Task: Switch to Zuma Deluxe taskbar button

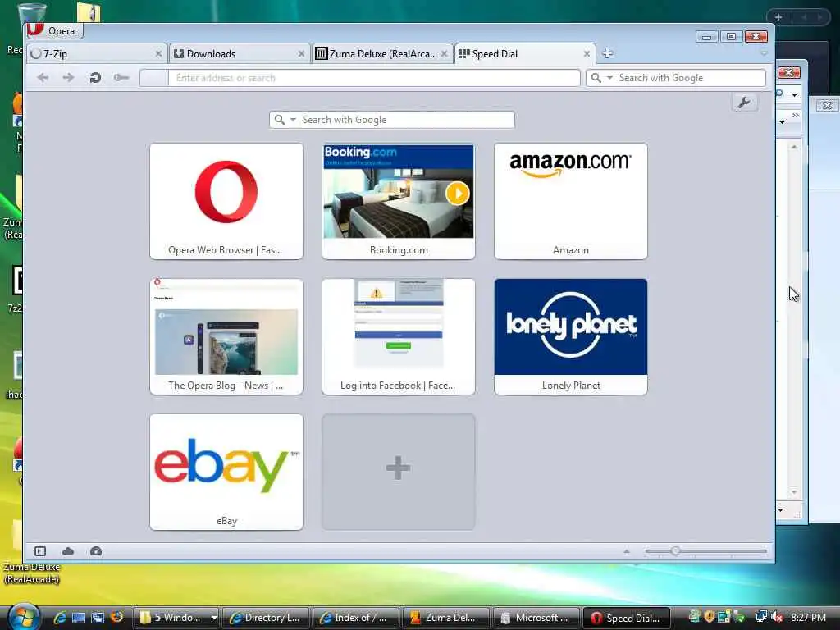Action: (x=445, y=618)
